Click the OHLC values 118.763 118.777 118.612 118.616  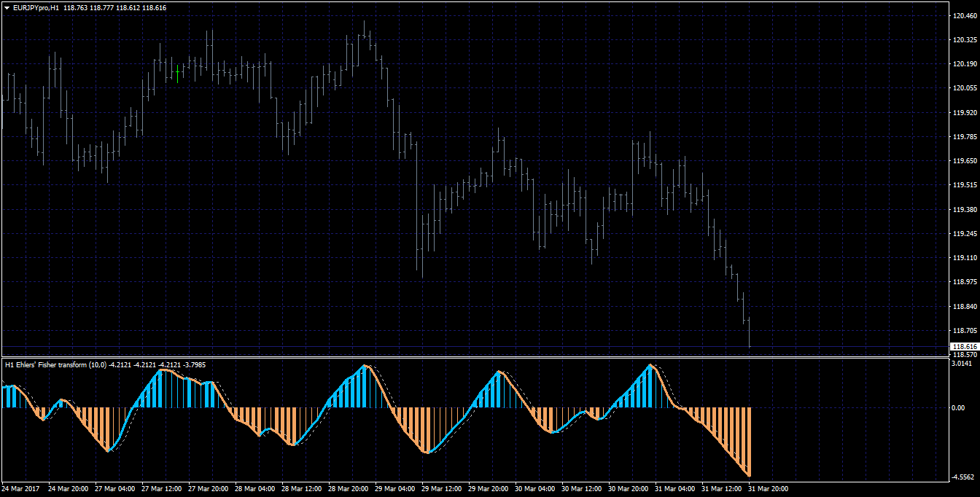[x=115, y=7]
